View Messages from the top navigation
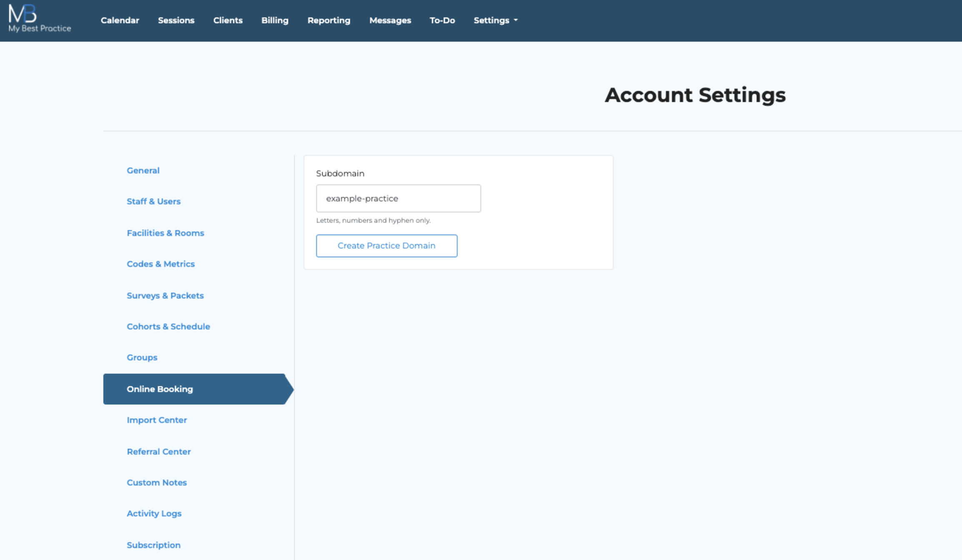 [390, 20]
